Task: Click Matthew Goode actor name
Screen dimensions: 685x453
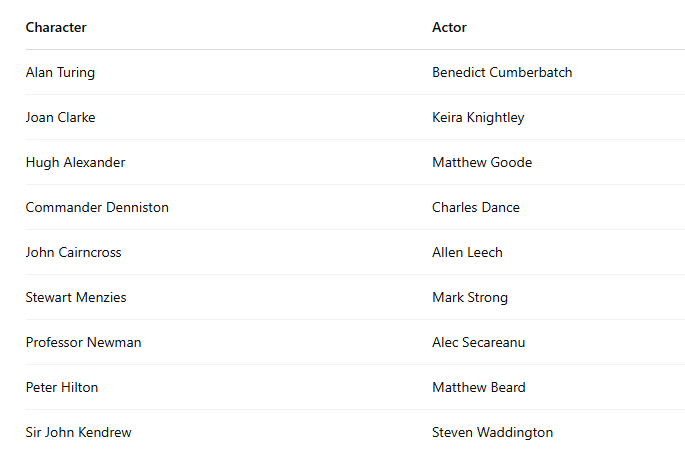Action: 482,163
